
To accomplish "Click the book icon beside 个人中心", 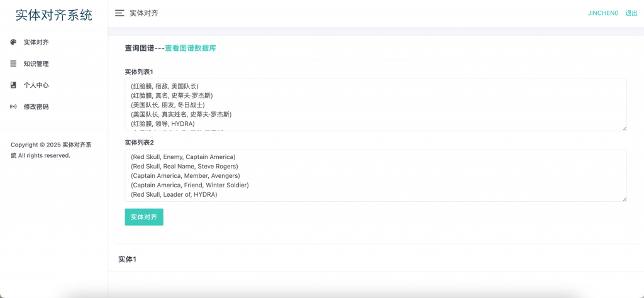I will click(13, 85).
